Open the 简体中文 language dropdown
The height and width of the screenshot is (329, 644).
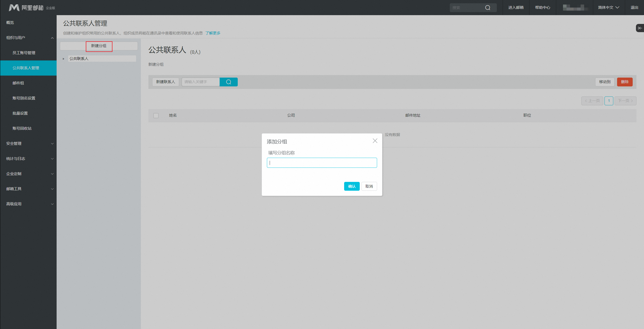coord(608,8)
